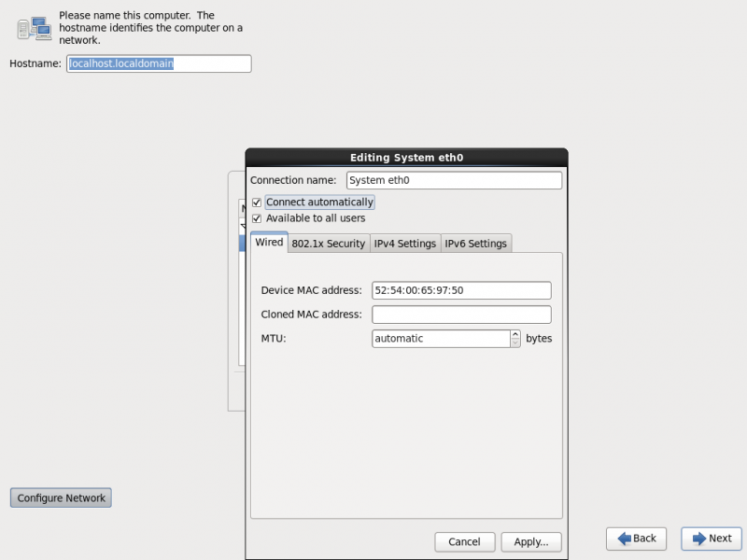Open the IPv4 Settings tab
Image resolution: width=747 pixels, height=560 pixels.
tap(404, 244)
